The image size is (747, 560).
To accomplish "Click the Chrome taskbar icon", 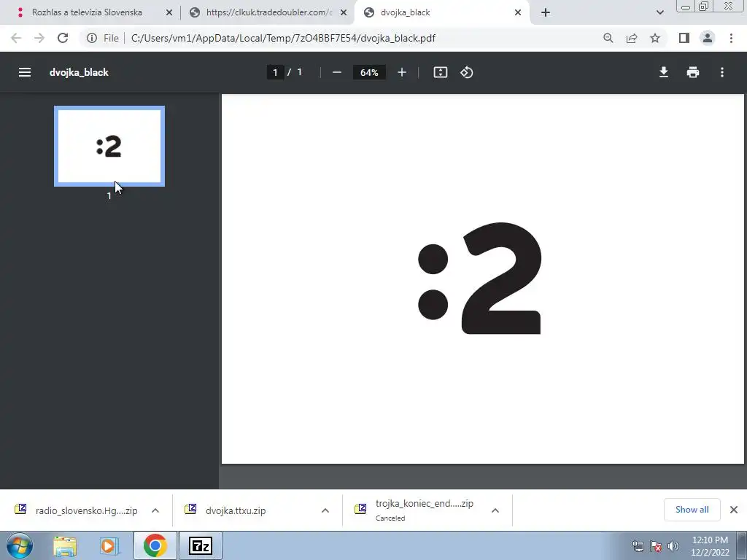I will click(155, 545).
